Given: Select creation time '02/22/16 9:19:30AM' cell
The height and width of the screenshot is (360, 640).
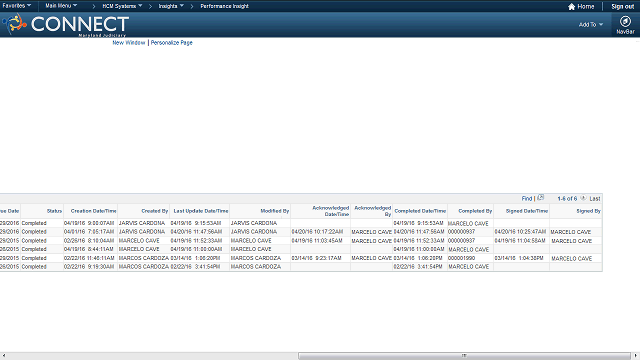Looking at the screenshot, I should point(89,267).
